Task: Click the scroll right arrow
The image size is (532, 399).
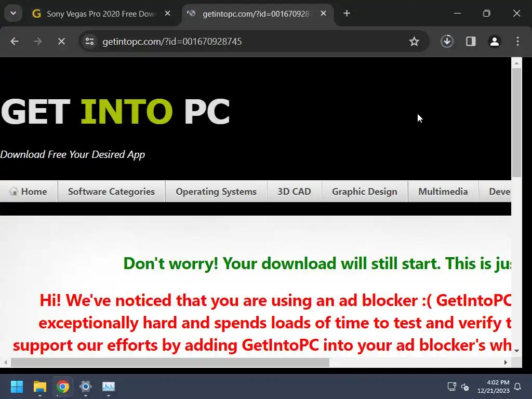Action: pyautogui.click(x=506, y=362)
